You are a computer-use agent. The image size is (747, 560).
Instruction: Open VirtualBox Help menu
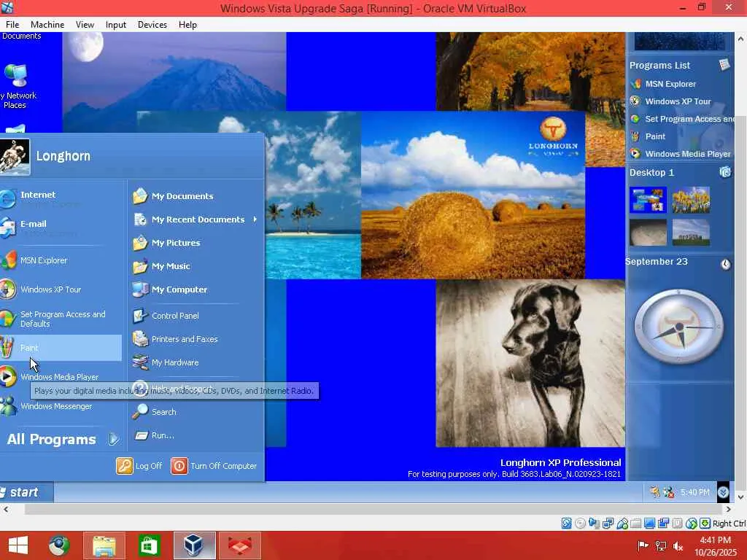tap(187, 25)
